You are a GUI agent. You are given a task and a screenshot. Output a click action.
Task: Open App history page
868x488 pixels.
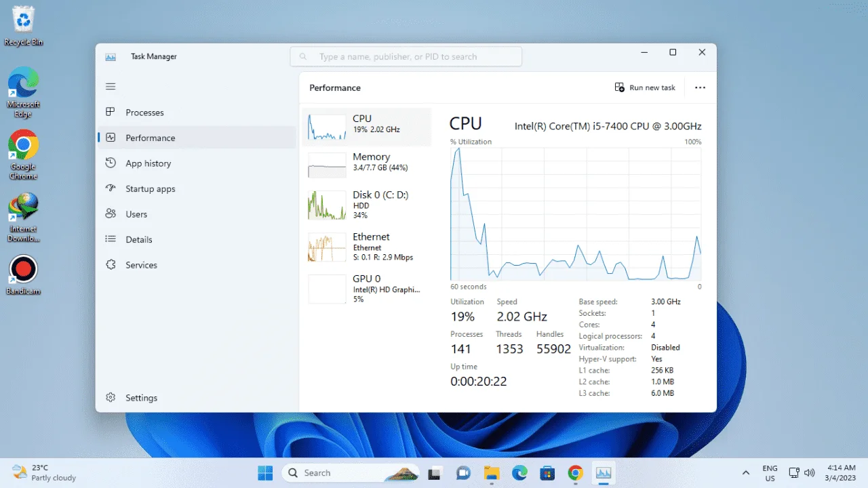pyautogui.click(x=197, y=163)
